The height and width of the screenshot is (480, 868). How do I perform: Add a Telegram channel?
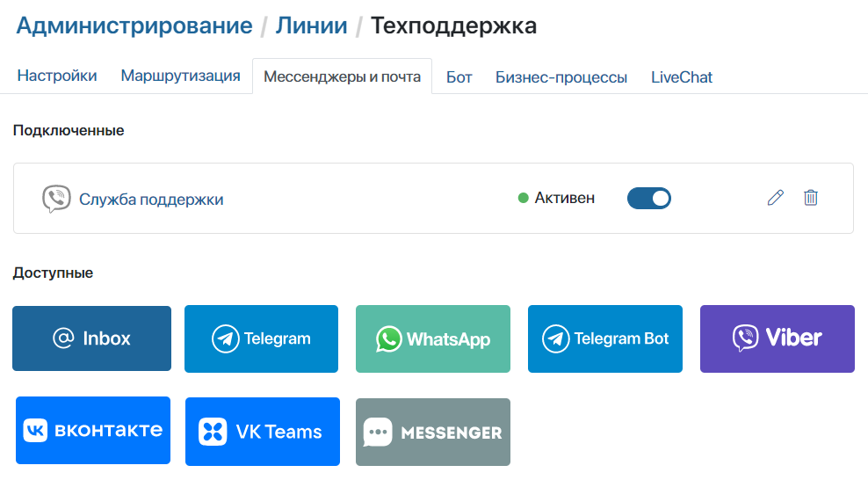click(x=261, y=338)
